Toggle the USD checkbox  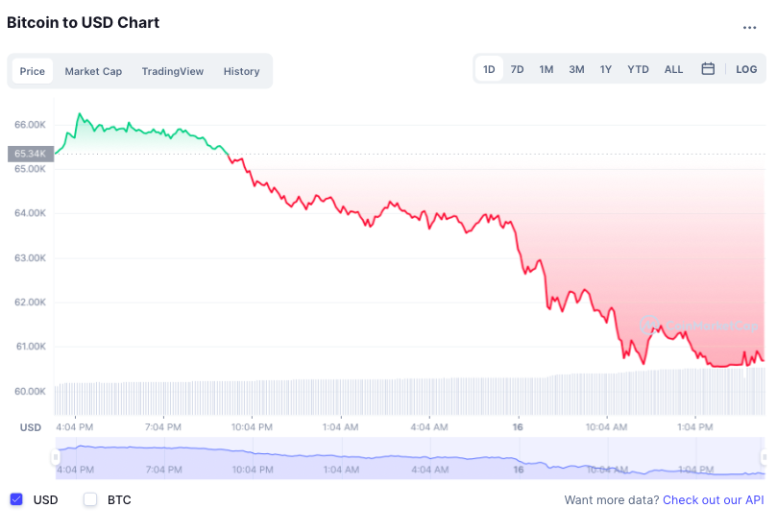tap(16, 499)
